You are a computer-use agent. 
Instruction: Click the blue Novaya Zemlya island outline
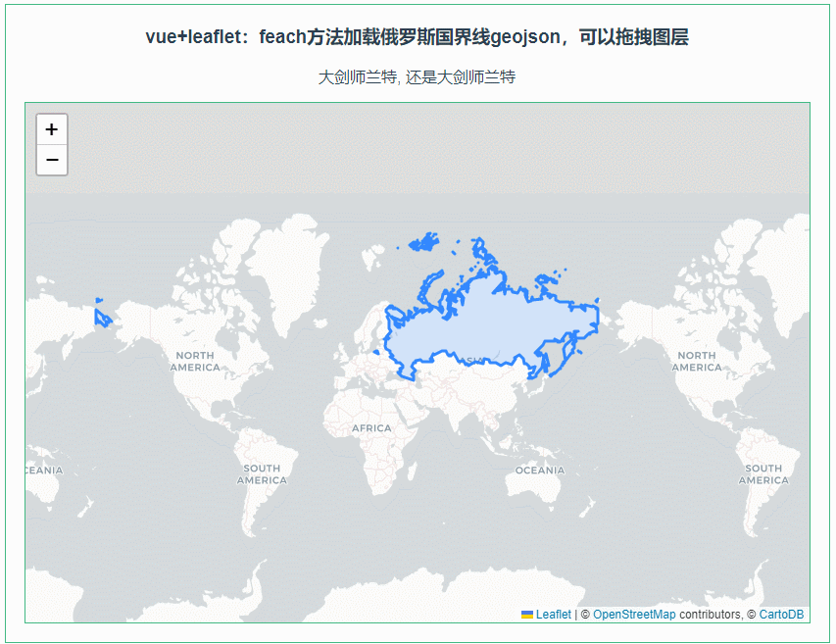(431, 287)
